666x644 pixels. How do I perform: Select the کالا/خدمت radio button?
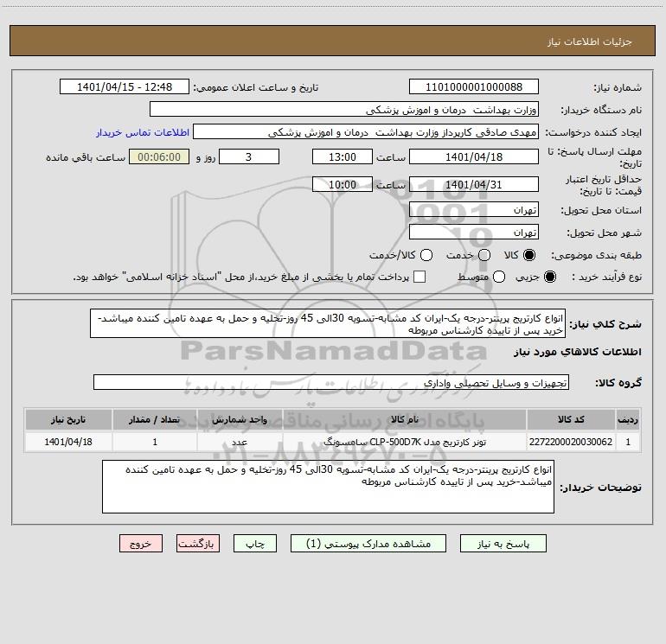[x=426, y=255]
